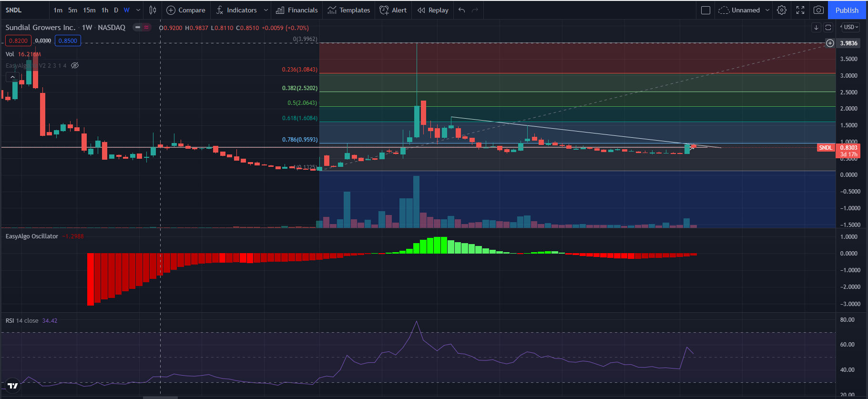
Task: Create an Alert
Action: (393, 10)
